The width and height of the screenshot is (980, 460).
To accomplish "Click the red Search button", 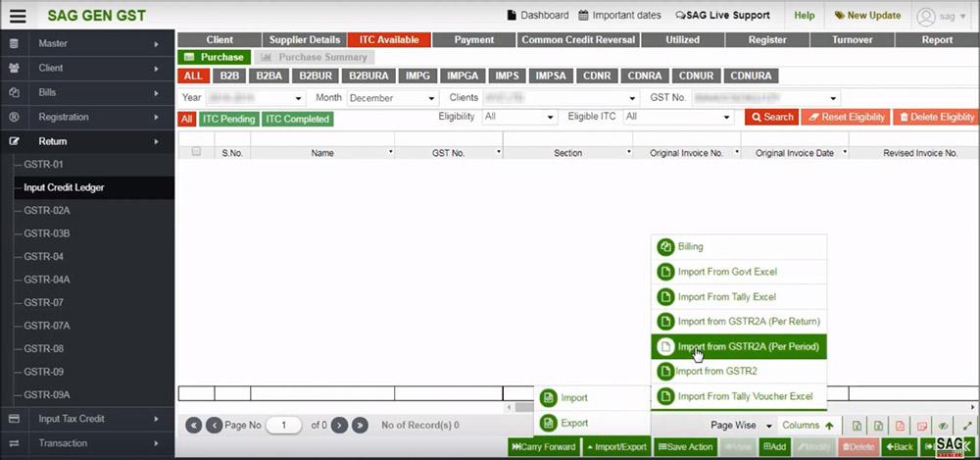I will coord(771,117).
